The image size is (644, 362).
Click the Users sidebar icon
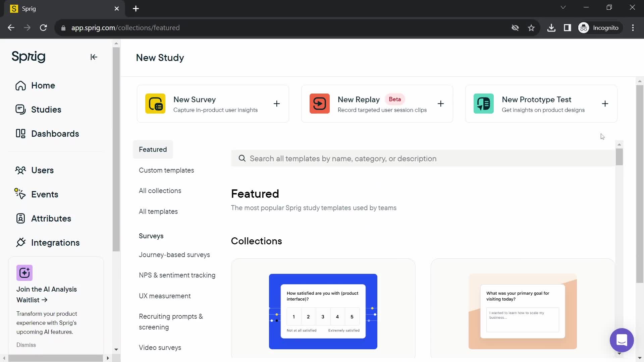tap(21, 170)
